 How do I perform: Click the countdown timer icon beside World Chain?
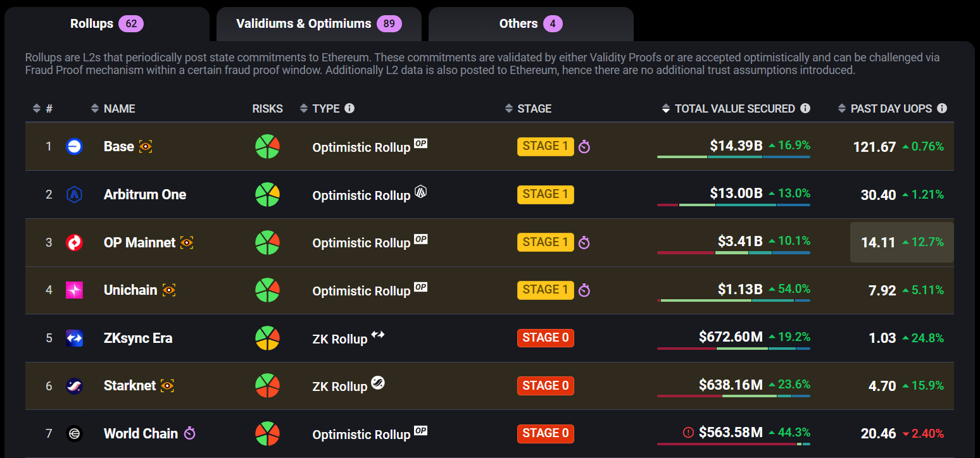click(x=190, y=433)
